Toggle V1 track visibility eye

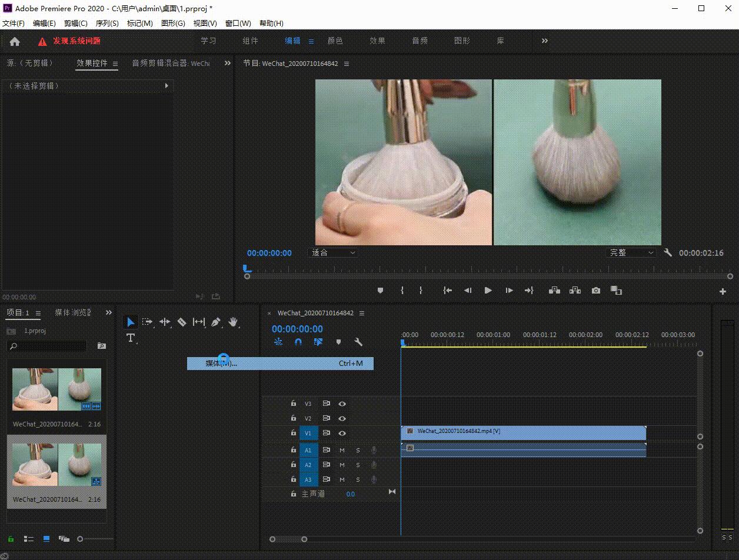coord(342,433)
